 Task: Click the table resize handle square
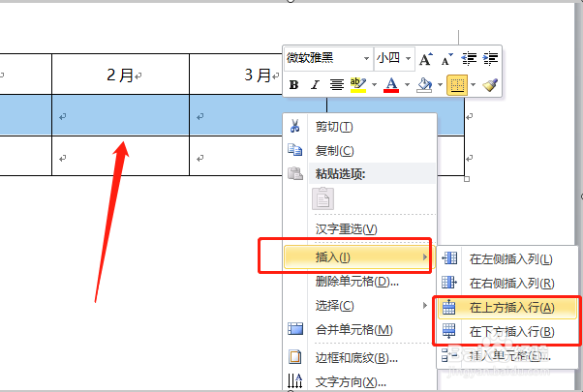click(x=467, y=179)
